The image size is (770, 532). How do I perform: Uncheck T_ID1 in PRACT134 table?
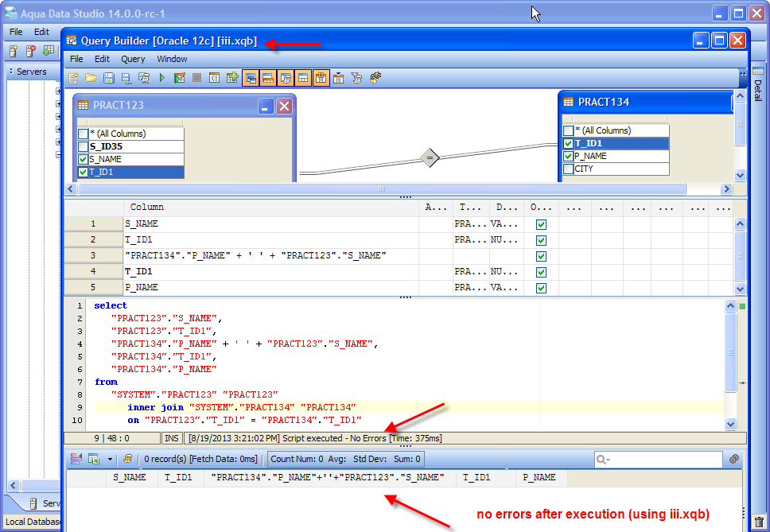click(568, 144)
